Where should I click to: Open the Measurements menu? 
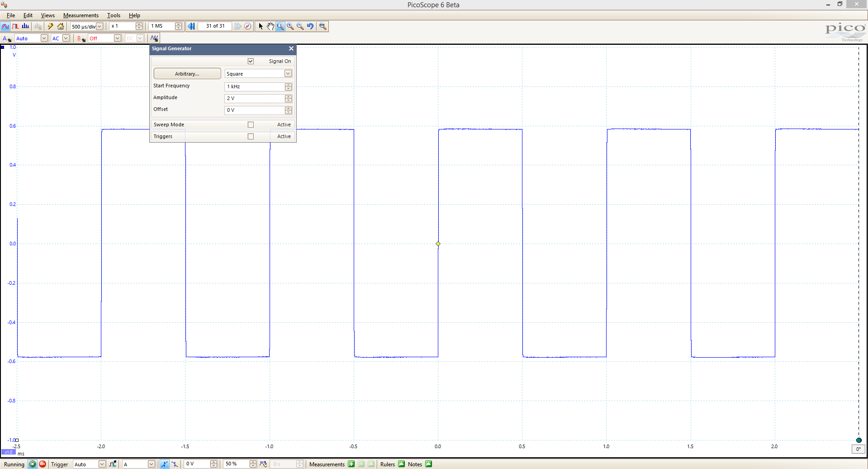pyautogui.click(x=81, y=15)
